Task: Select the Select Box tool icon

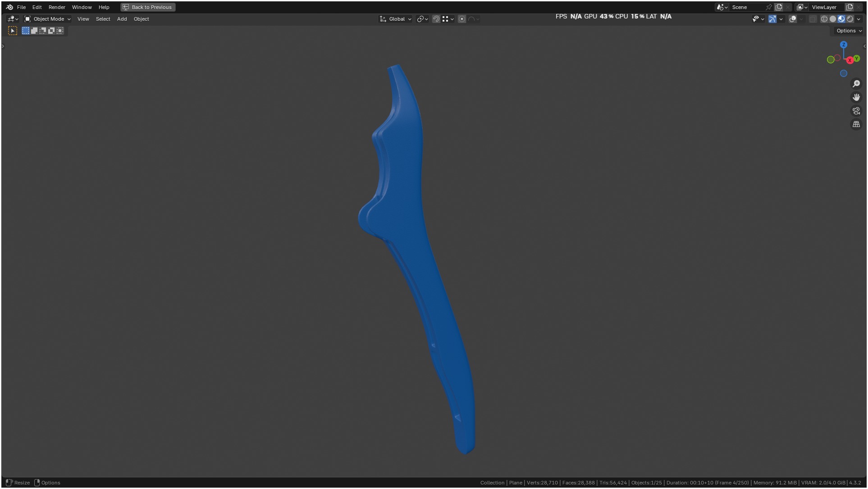Action: (x=13, y=31)
